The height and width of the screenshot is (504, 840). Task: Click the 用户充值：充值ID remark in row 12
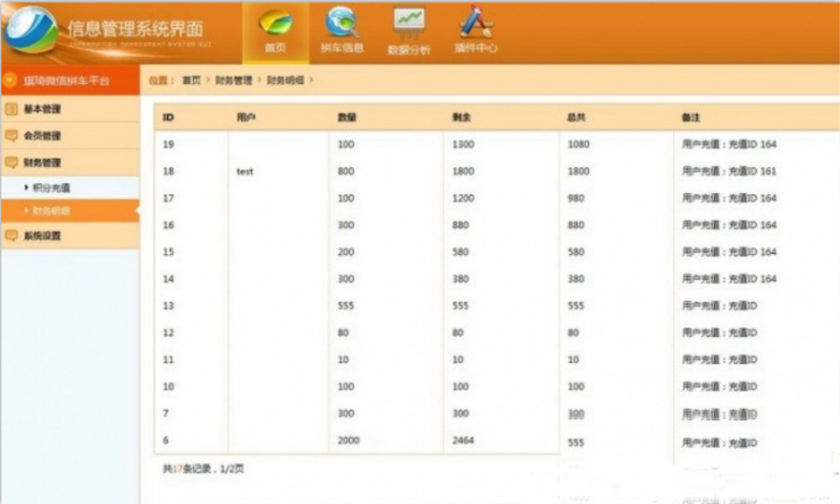tap(720, 332)
